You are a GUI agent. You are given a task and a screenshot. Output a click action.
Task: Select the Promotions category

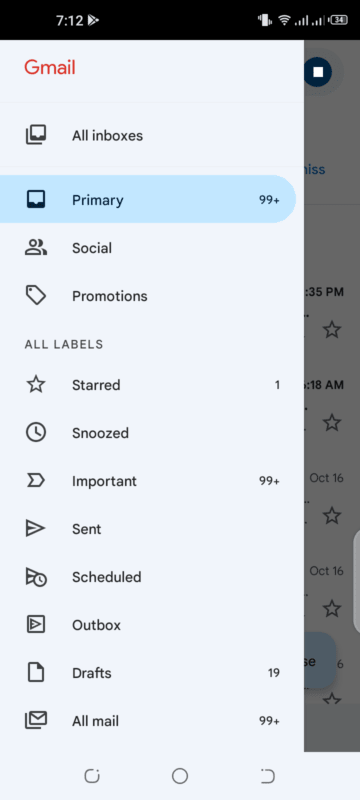[148, 296]
